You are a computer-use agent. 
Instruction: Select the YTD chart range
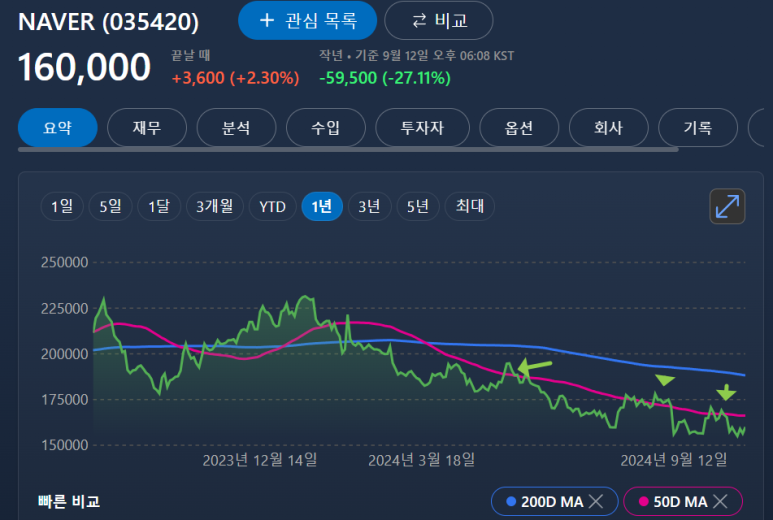coord(273,206)
